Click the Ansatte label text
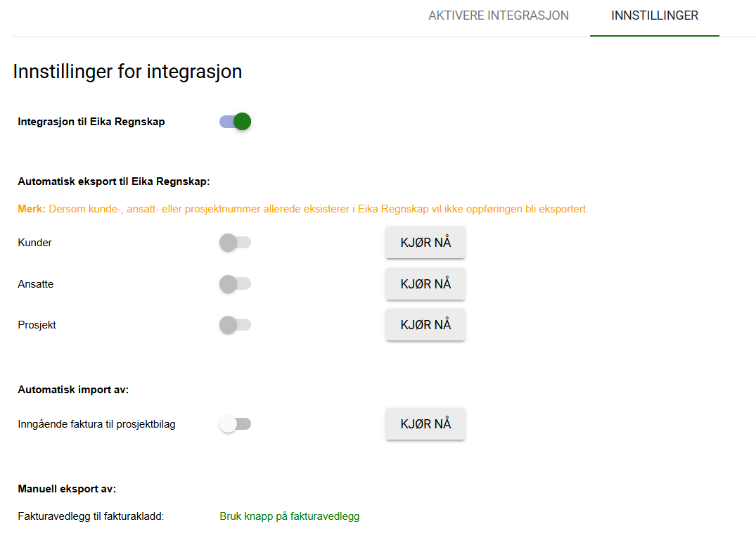This screenshot has width=756, height=536. (36, 284)
